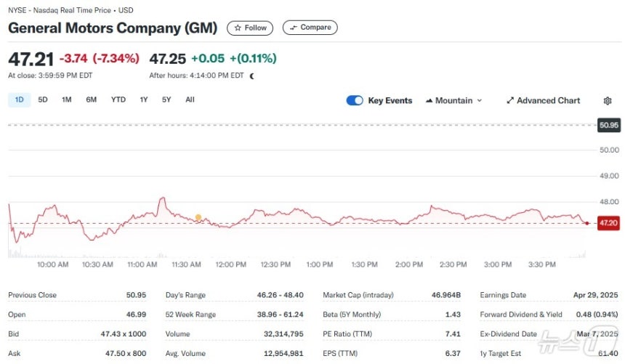Select the 1M chart range
Screen dimensions: 625x364
click(x=67, y=100)
